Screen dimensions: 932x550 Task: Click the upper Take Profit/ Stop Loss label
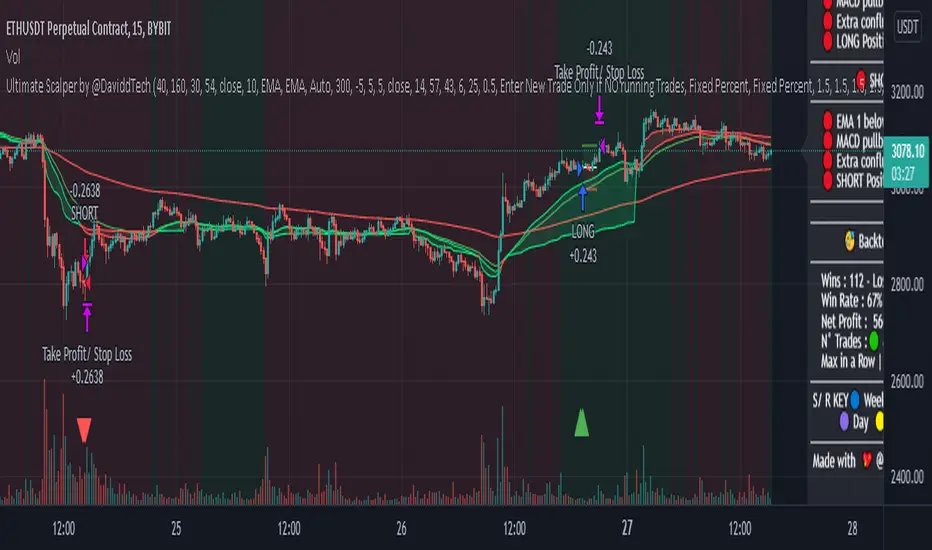[599, 73]
